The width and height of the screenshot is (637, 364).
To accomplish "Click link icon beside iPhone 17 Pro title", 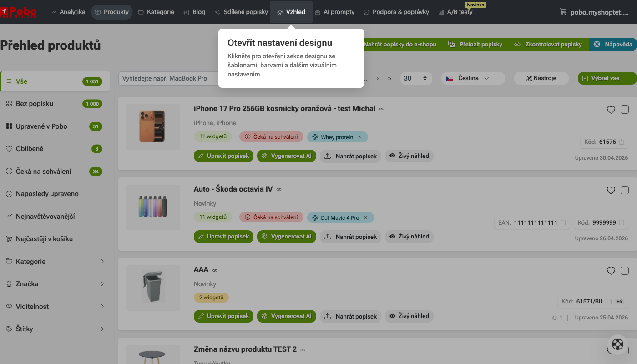I will click(382, 109).
